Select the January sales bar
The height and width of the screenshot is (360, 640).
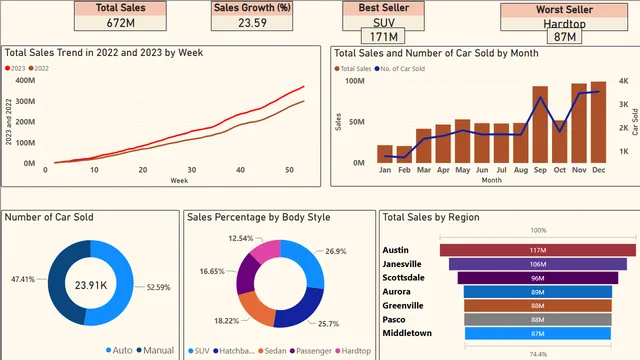[x=385, y=154]
